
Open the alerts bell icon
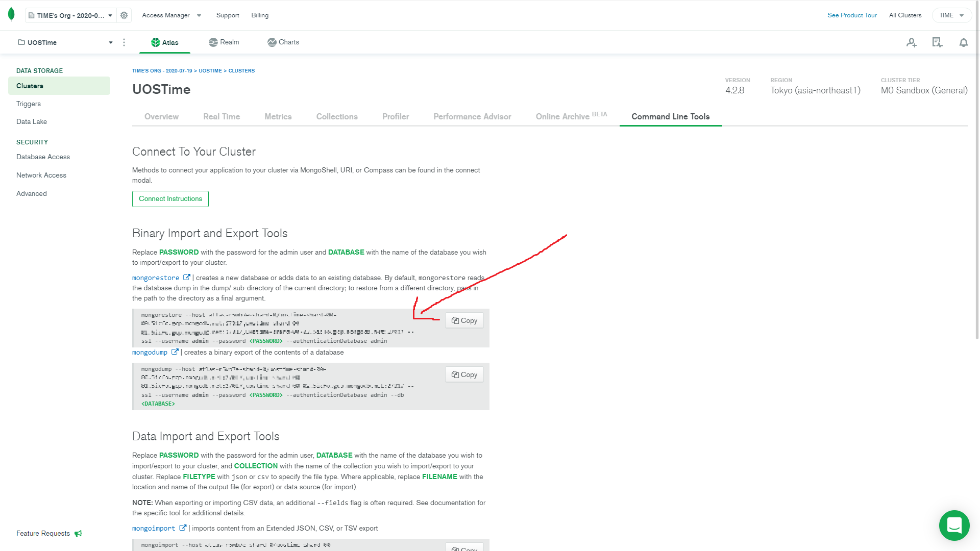pyautogui.click(x=963, y=42)
